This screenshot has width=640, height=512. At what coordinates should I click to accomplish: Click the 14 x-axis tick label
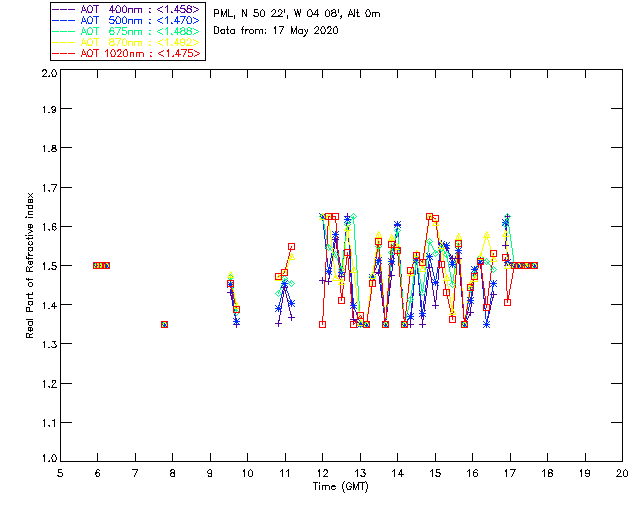[x=398, y=473]
